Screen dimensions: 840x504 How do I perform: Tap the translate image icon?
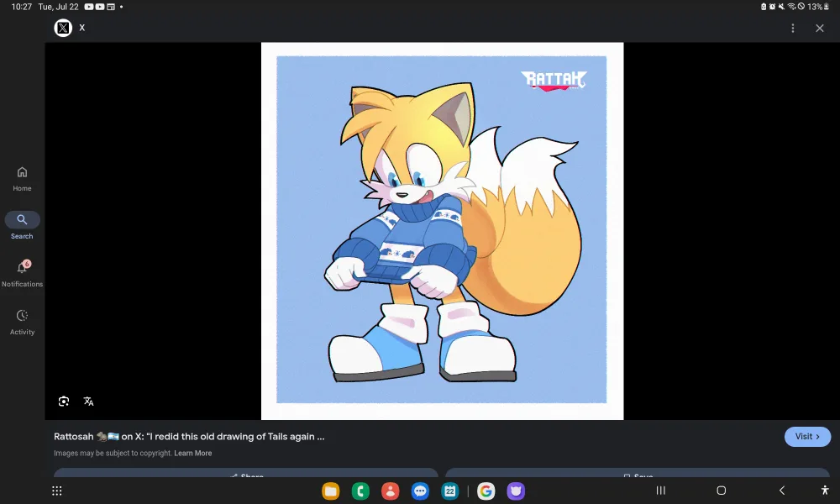tap(88, 402)
